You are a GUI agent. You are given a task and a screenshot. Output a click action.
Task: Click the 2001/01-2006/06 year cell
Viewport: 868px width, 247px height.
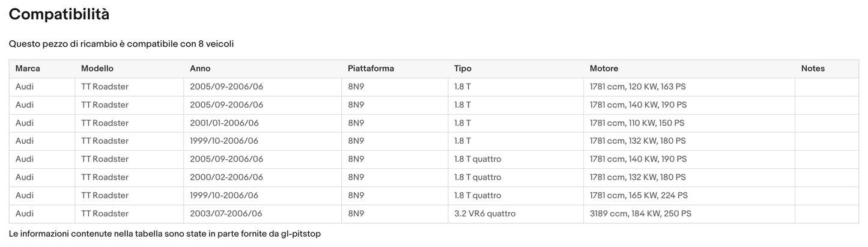[x=224, y=123]
